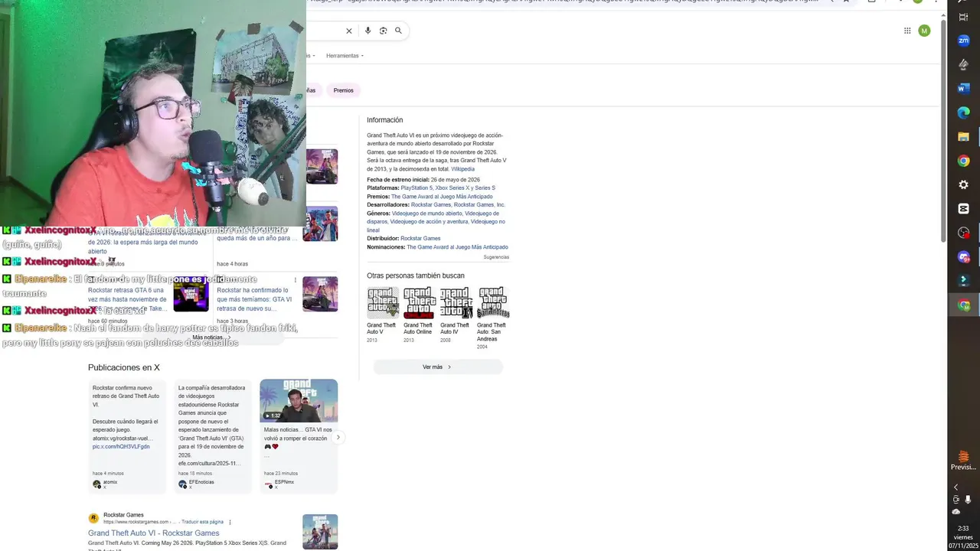Open the Rockstar Games result options dots
980x551 pixels.
tap(230, 522)
